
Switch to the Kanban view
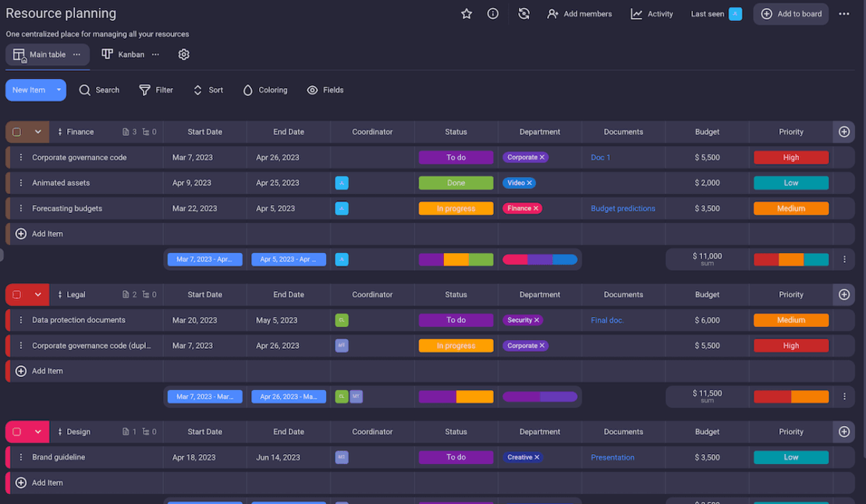click(x=122, y=54)
